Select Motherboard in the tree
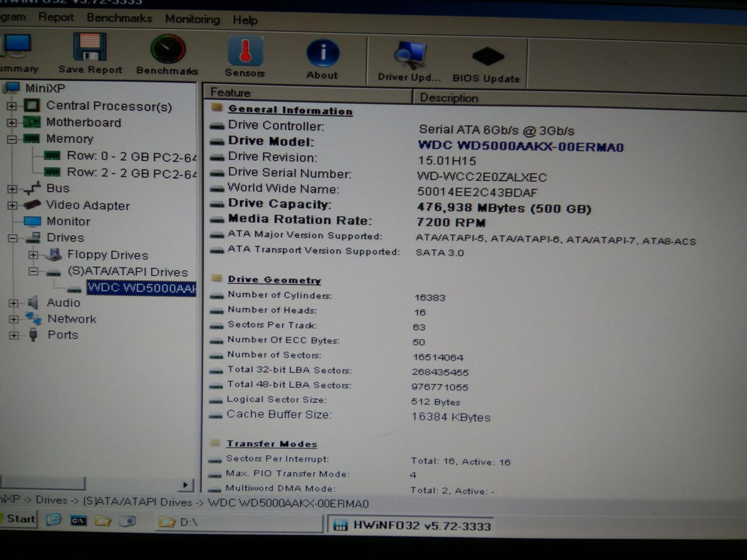The width and height of the screenshot is (747, 560). [84, 122]
